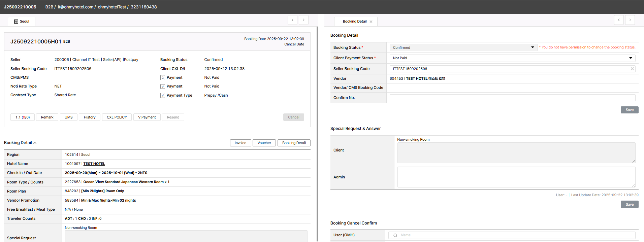The width and height of the screenshot is (644, 242).
Task: Click the Confirm No. input field
Action: pyautogui.click(x=512, y=98)
